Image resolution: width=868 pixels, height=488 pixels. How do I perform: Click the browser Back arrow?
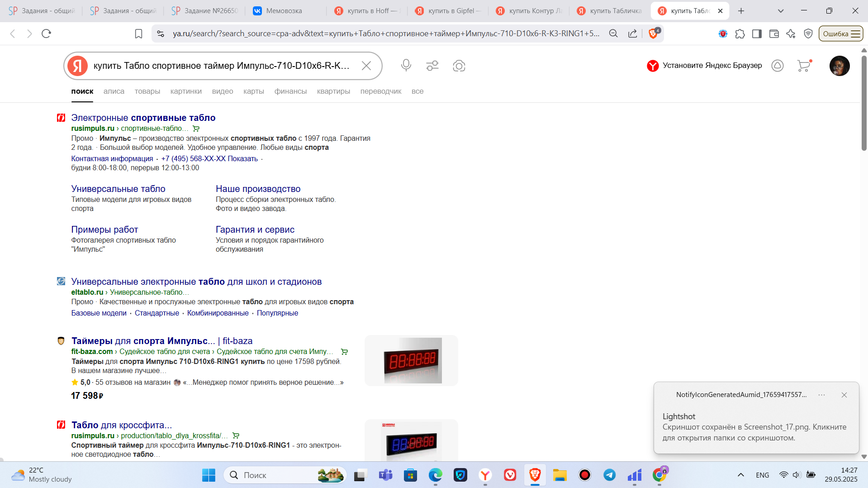[13, 33]
